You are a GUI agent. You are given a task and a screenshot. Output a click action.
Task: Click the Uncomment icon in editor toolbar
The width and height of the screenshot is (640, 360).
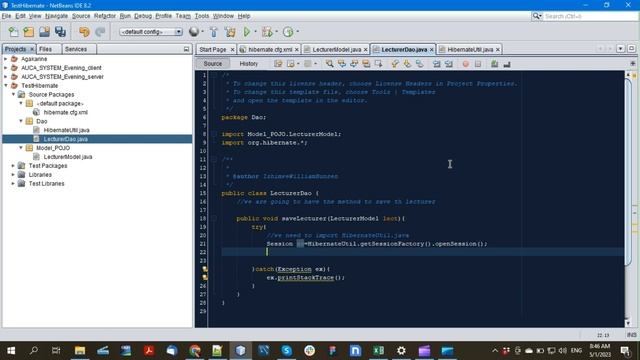click(507, 64)
